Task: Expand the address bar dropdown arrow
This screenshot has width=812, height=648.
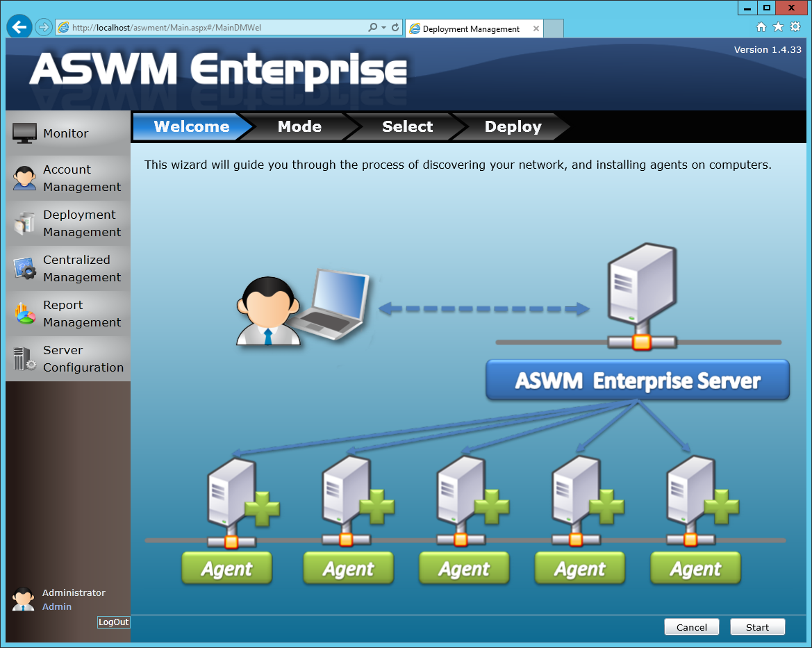Action: (x=383, y=28)
